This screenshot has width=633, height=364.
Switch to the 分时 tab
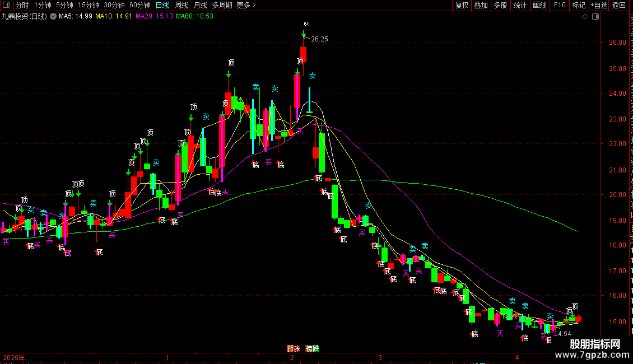[22, 5]
